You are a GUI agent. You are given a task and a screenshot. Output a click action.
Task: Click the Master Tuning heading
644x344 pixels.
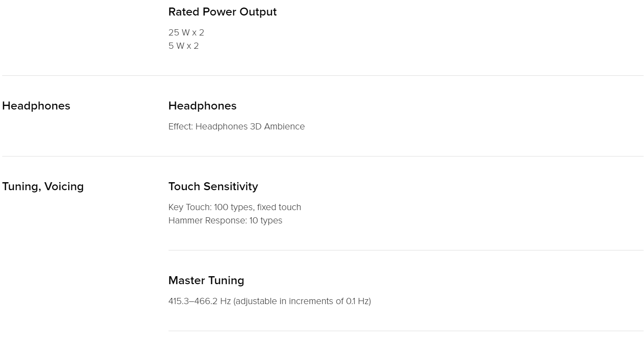(x=206, y=281)
